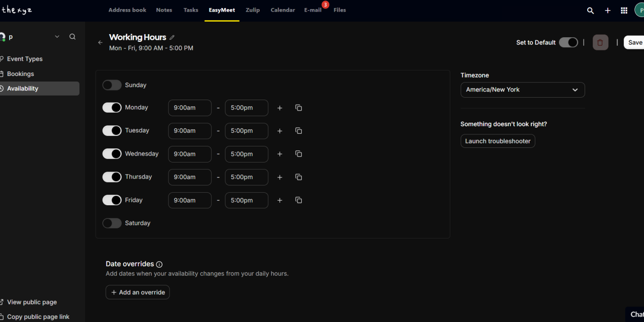Open the America/New York timezone dropdown

tap(522, 90)
